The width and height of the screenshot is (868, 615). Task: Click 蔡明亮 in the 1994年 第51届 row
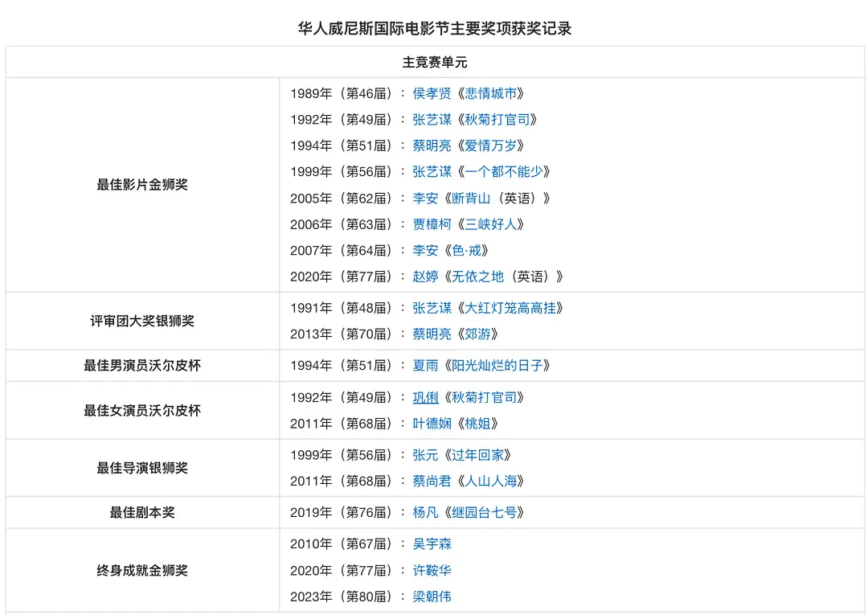(x=432, y=146)
